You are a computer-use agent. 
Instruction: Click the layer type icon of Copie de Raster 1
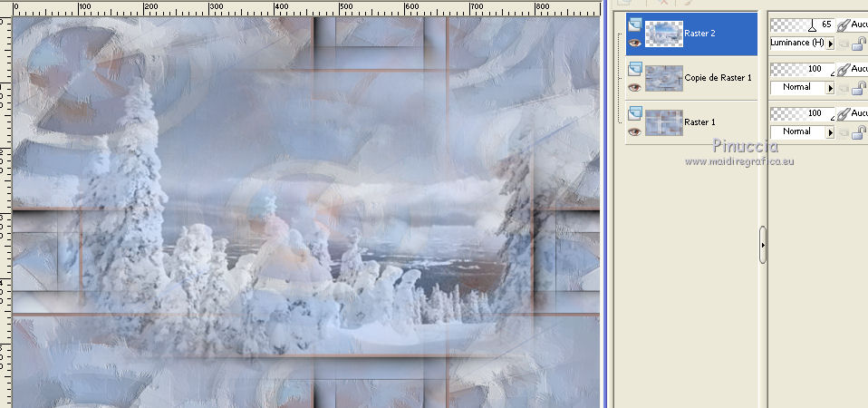pos(635,69)
